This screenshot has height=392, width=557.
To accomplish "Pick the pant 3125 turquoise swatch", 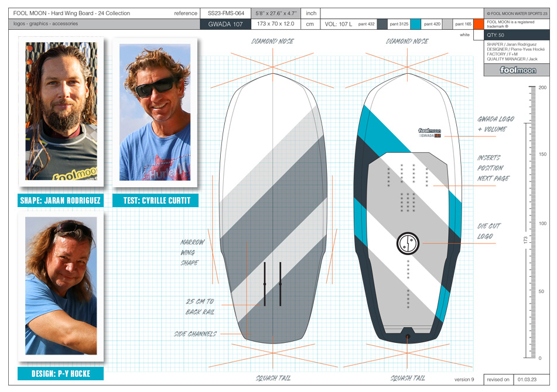I will [416, 24].
